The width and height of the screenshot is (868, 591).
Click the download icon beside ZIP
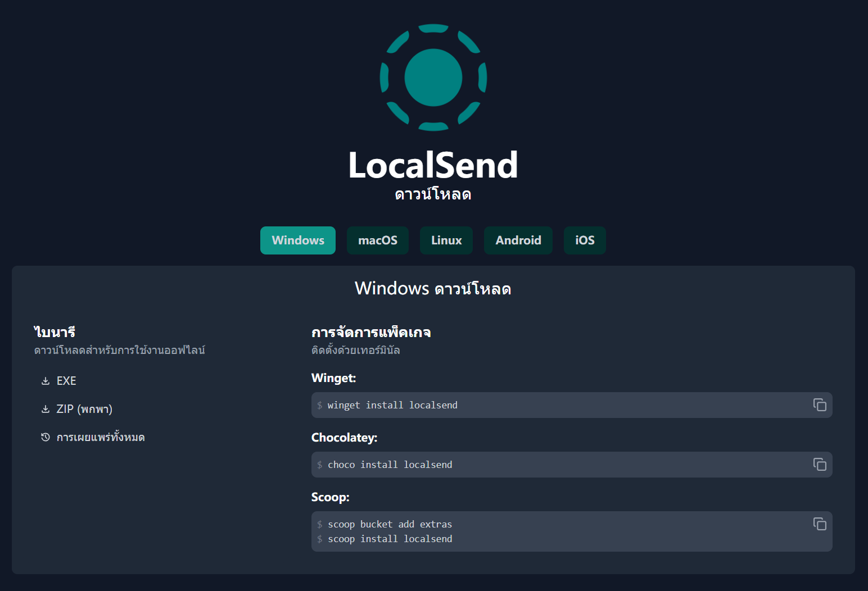pyautogui.click(x=46, y=409)
